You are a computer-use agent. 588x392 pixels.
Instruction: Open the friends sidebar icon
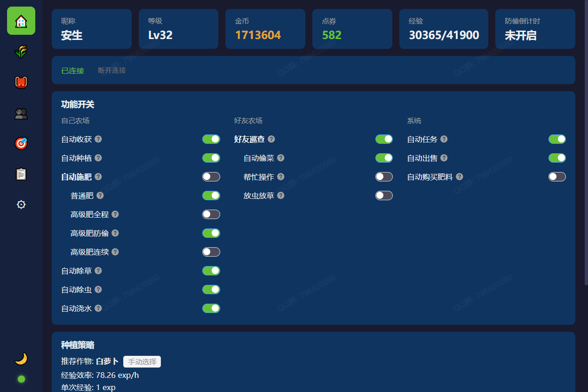pyautogui.click(x=21, y=113)
